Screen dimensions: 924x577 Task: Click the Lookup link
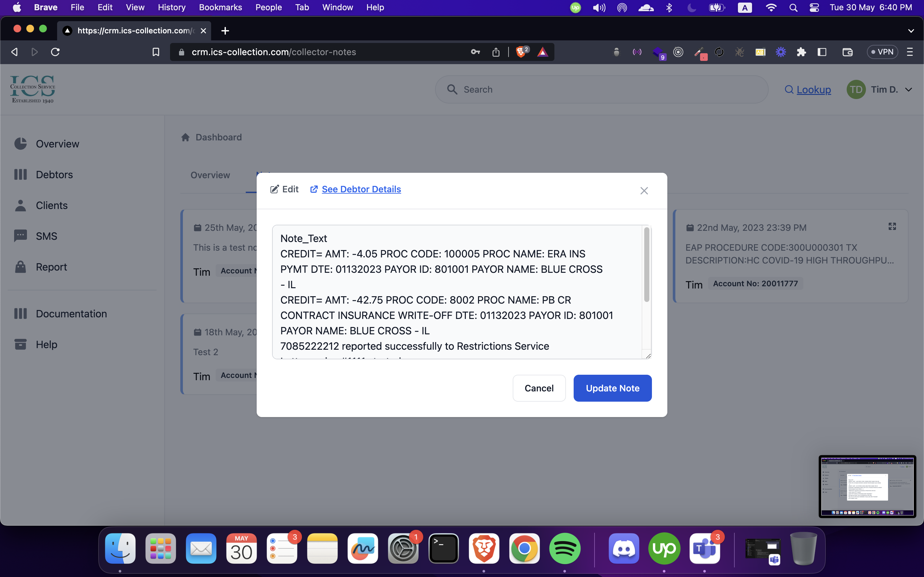(813, 90)
